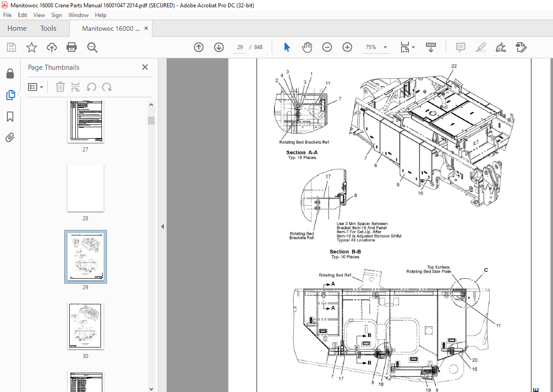Click the total page count '848'
The width and height of the screenshot is (553, 392).
tap(258, 47)
